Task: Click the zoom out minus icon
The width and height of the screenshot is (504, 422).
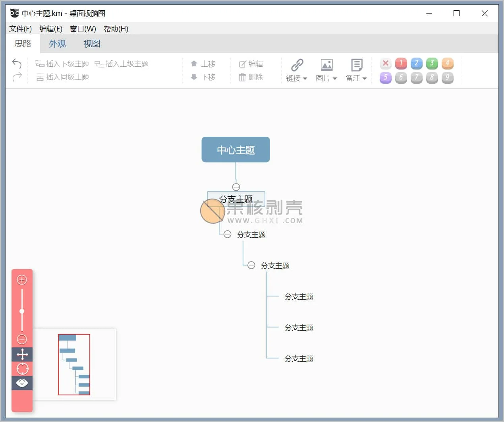Action: pyautogui.click(x=22, y=339)
